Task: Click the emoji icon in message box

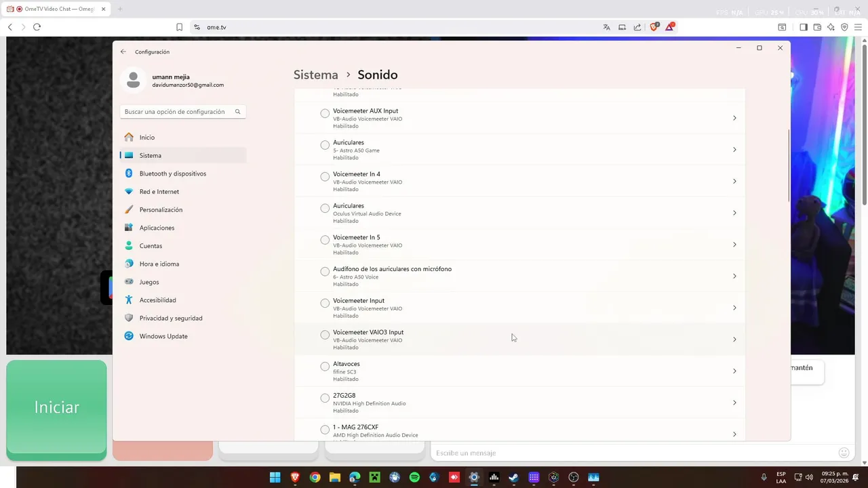Action: click(844, 453)
